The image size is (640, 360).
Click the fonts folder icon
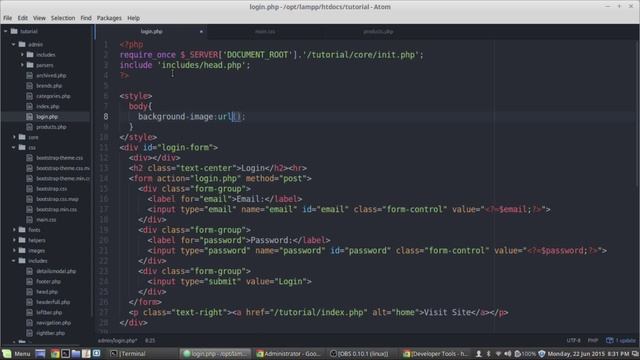[22, 230]
